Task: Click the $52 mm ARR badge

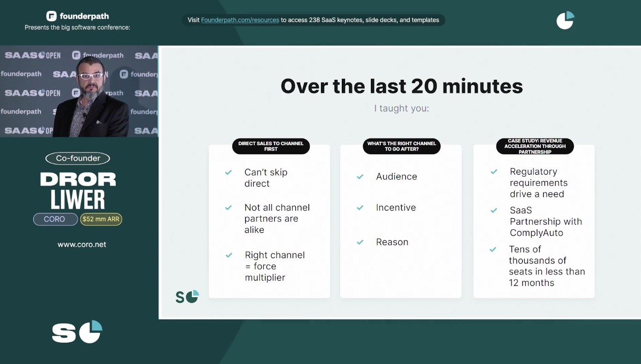Action: [101, 219]
